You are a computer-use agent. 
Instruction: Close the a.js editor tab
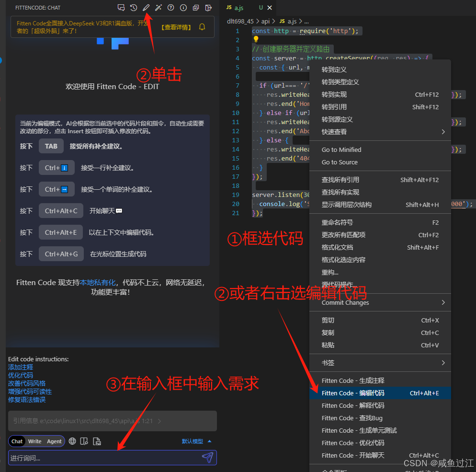(x=270, y=8)
